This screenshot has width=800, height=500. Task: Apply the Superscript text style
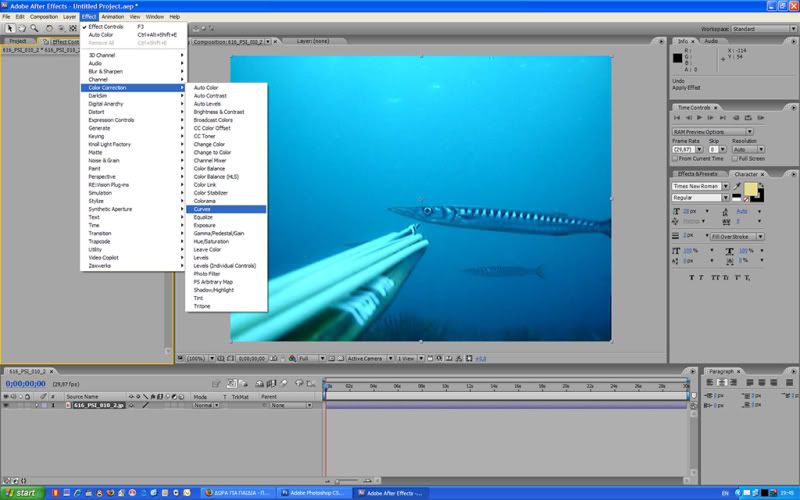point(737,278)
